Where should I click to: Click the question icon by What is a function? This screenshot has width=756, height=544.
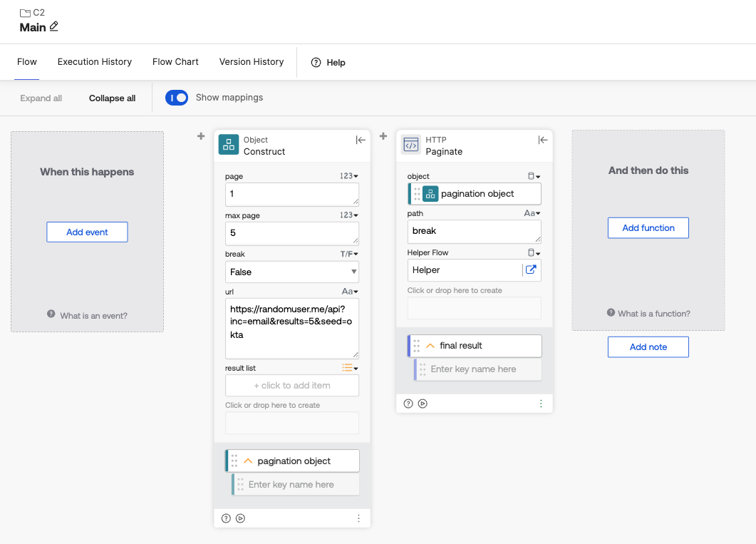click(611, 312)
